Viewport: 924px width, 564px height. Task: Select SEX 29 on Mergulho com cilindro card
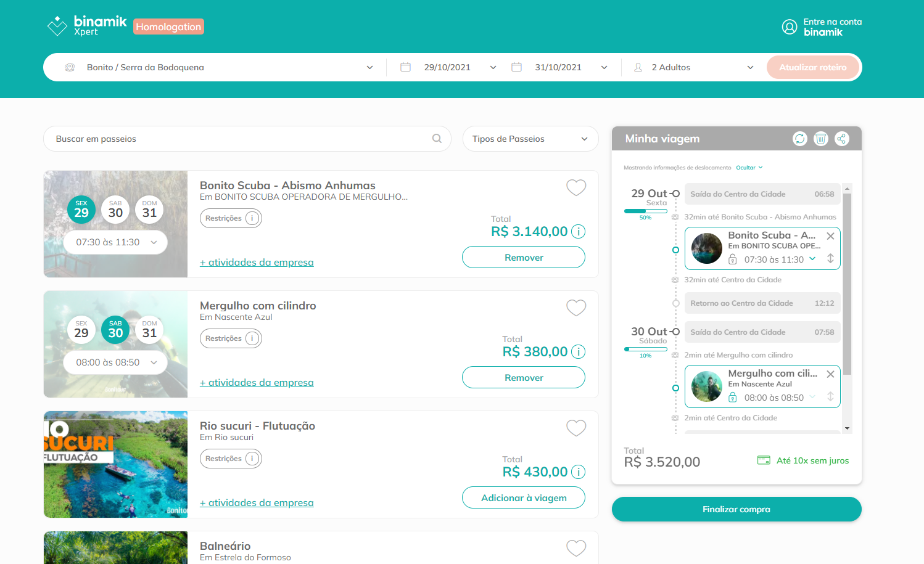[x=81, y=330]
